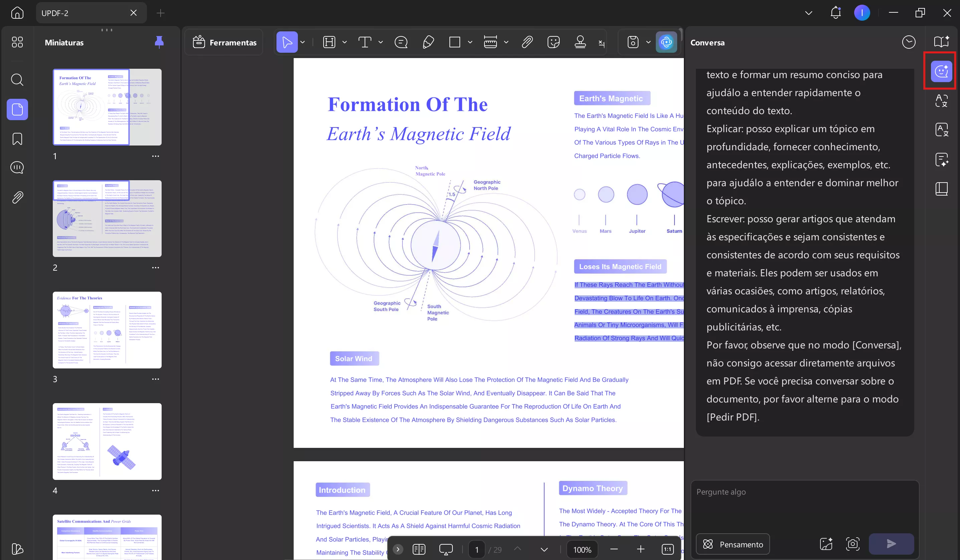Click the screenshot capture icon in chat

click(x=852, y=544)
